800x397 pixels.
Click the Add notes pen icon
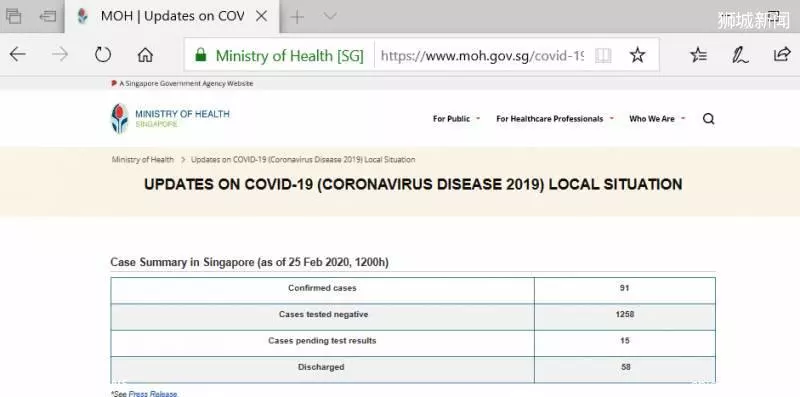740,55
